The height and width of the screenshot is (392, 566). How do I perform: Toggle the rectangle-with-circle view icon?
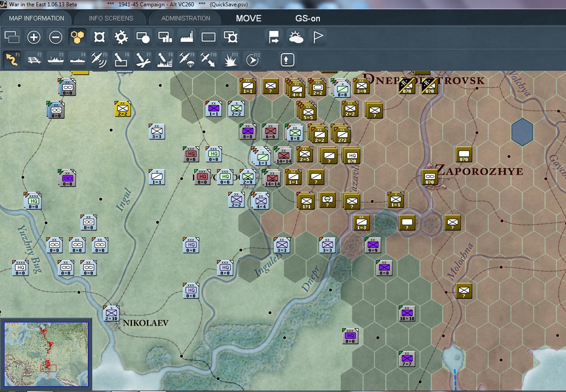pos(143,37)
